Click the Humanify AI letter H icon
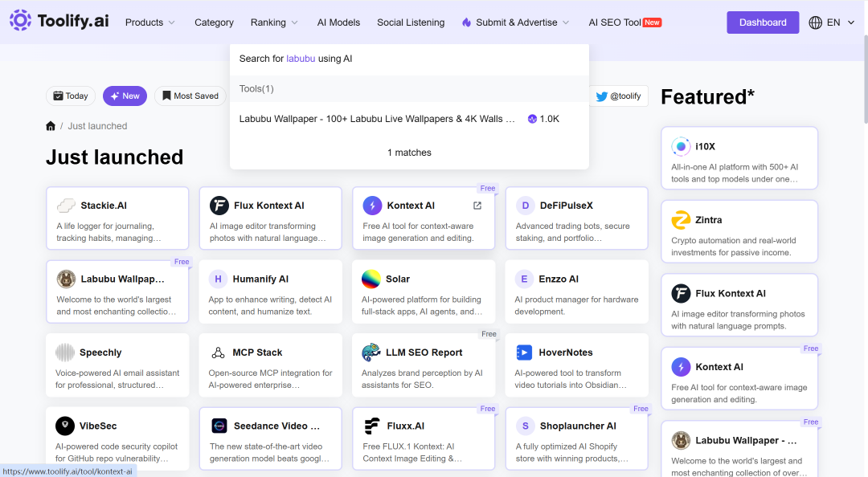 218,279
